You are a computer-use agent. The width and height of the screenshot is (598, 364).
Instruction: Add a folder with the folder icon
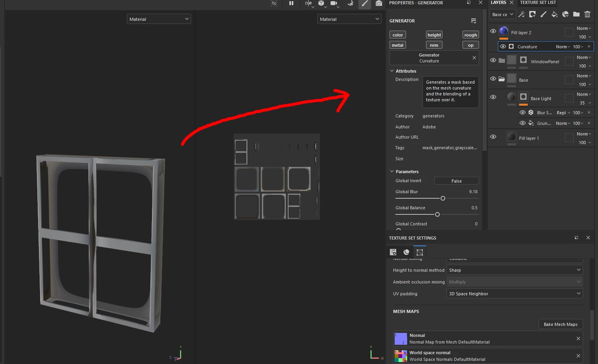pyautogui.click(x=576, y=14)
